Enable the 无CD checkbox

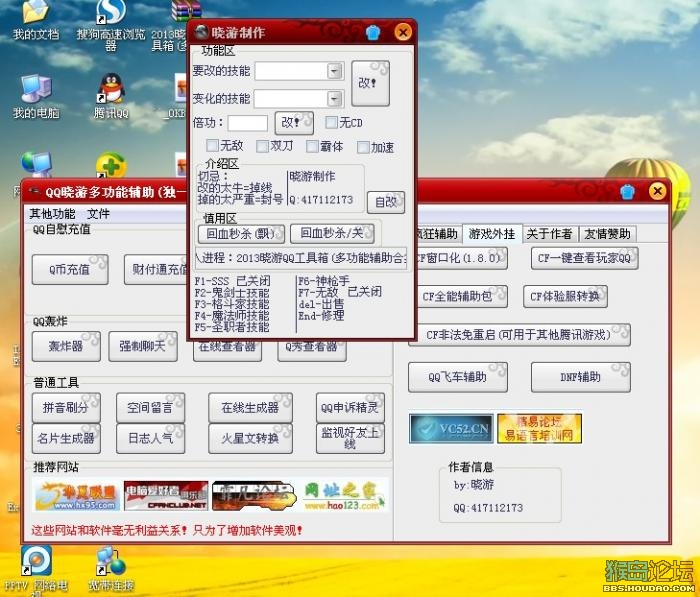[331, 122]
